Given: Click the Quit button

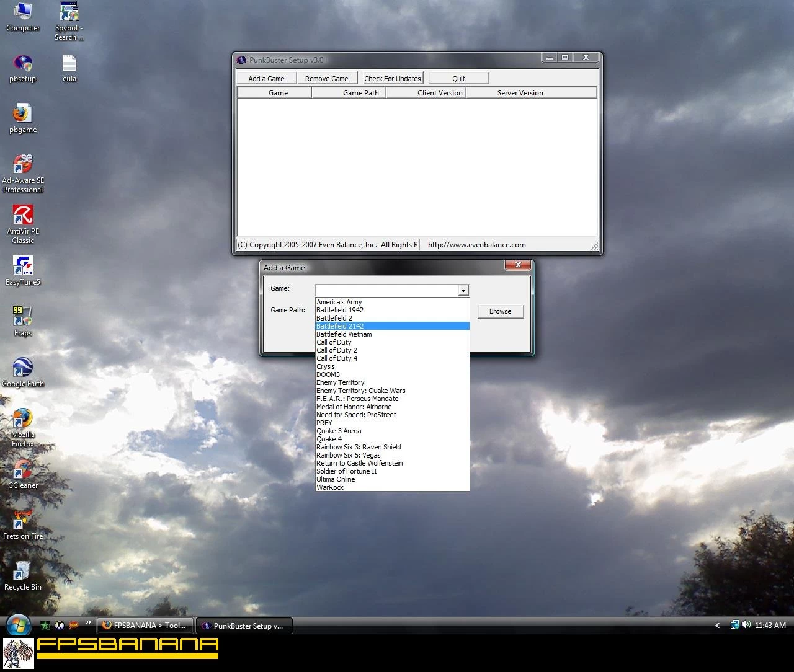Looking at the screenshot, I should 458,78.
